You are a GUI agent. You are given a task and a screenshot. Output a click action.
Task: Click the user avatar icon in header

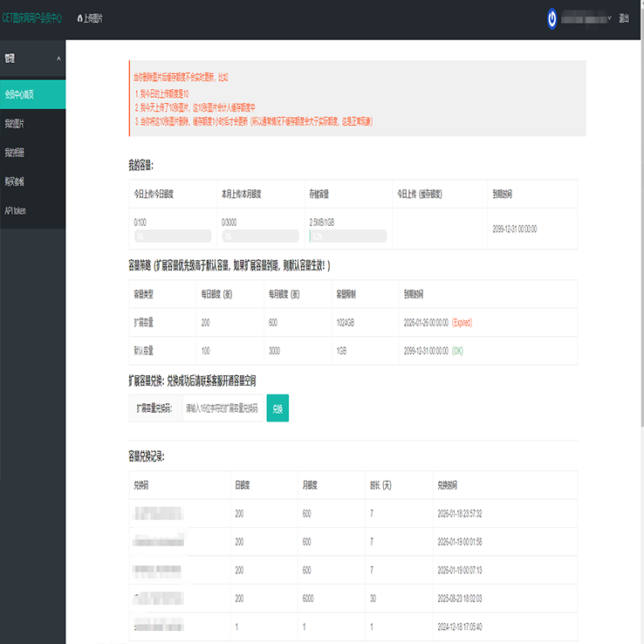[552, 18]
